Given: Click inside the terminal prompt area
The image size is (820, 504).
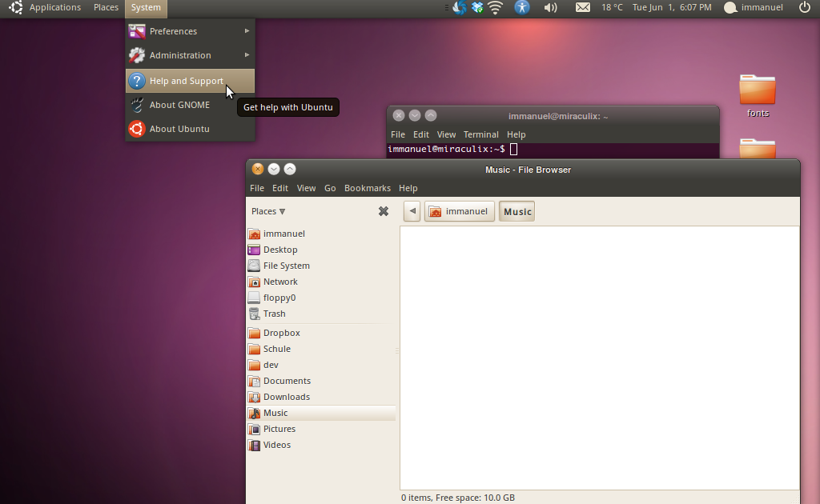Looking at the screenshot, I should tap(512, 149).
